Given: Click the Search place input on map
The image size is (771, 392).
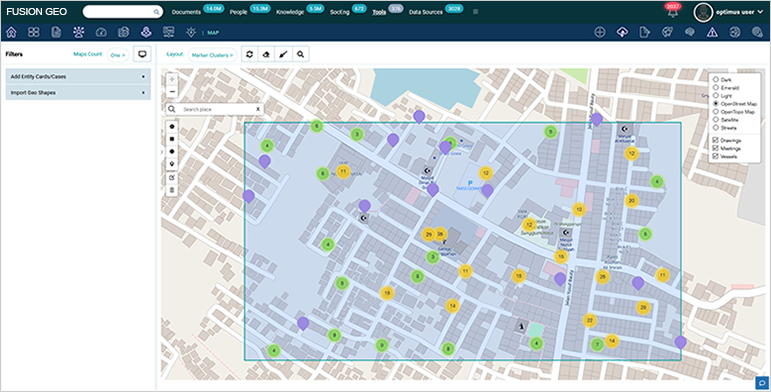Looking at the screenshot, I should [x=215, y=109].
